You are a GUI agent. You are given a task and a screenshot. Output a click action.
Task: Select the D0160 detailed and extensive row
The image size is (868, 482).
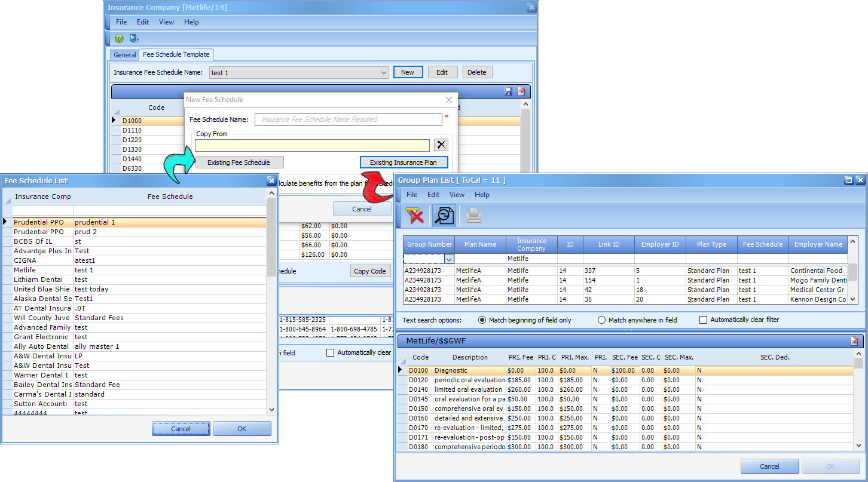[626, 418]
